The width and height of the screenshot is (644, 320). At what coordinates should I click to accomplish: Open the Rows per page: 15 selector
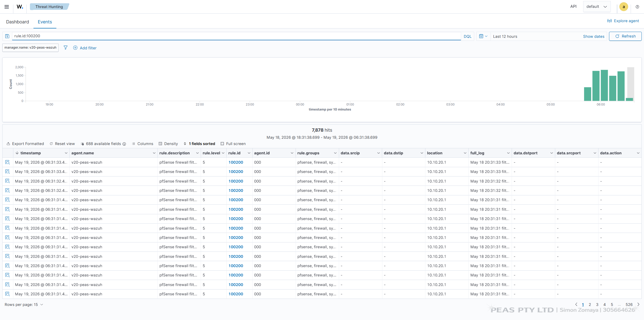(x=24, y=305)
